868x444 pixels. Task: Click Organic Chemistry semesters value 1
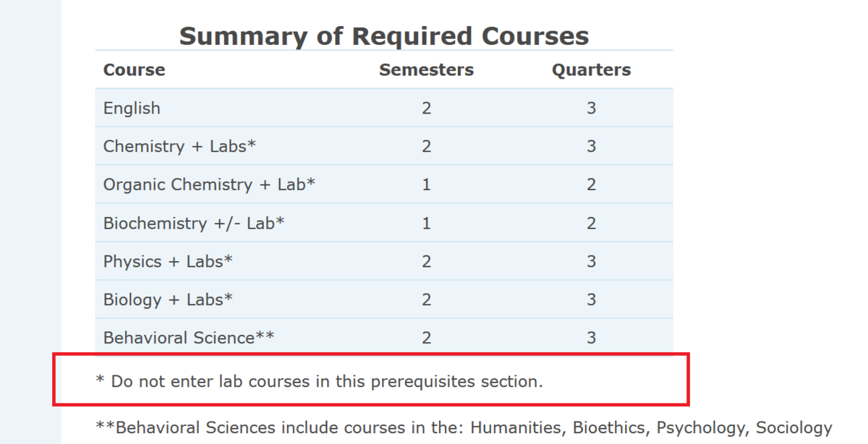pyautogui.click(x=426, y=184)
